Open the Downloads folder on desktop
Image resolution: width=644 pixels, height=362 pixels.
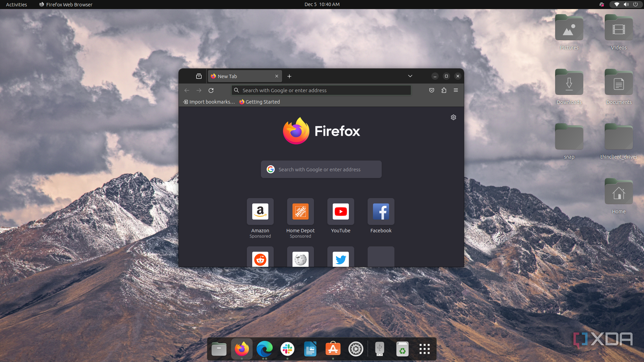[569, 83]
